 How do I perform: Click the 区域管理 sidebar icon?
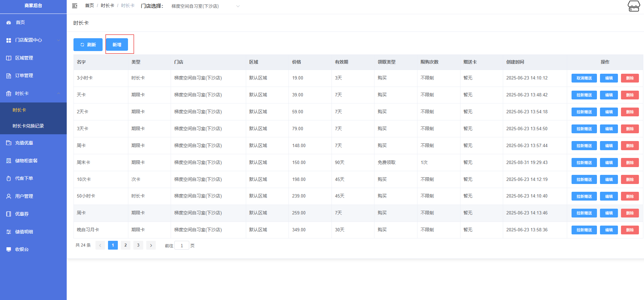(9, 58)
